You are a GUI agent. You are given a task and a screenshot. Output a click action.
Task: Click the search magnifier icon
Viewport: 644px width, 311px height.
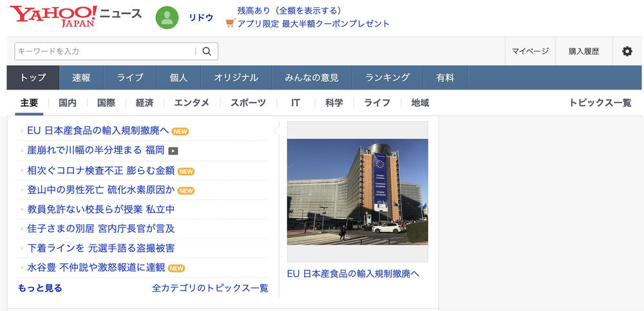(207, 52)
